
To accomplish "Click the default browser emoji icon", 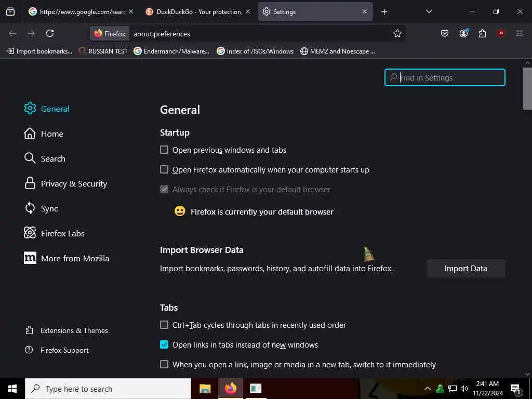I will (x=180, y=211).
